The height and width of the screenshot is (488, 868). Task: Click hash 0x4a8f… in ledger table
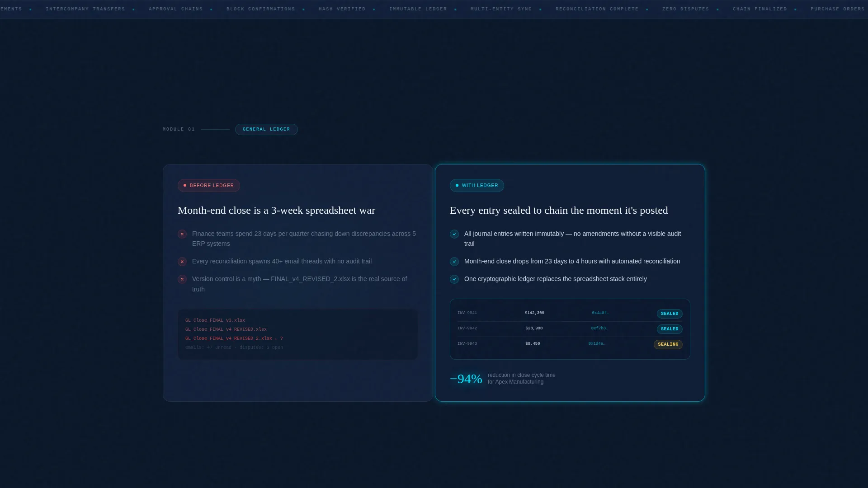[x=600, y=313]
